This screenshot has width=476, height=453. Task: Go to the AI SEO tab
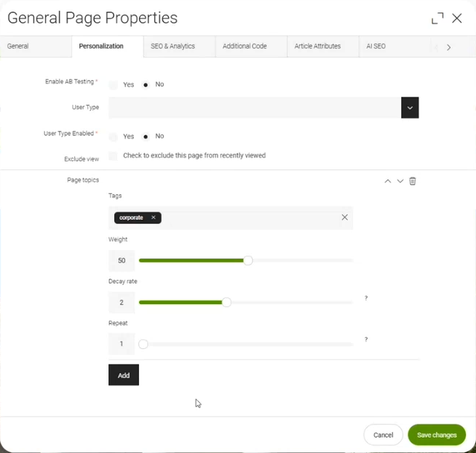(375, 47)
